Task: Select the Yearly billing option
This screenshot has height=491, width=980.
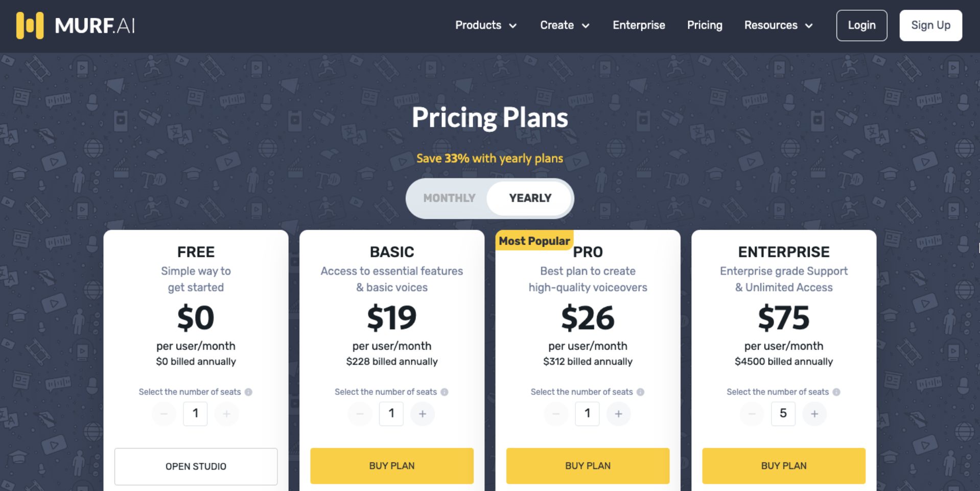Action: click(530, 198)
